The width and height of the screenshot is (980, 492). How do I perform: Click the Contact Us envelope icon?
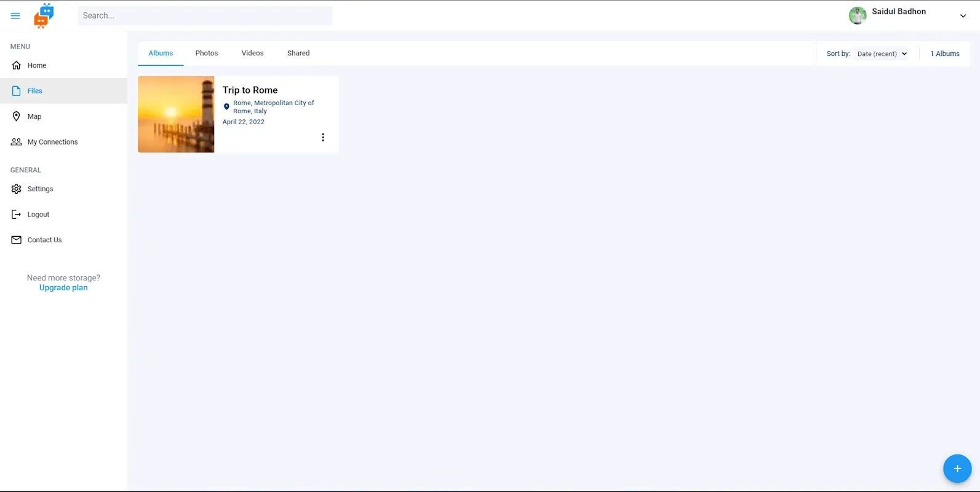pyautogui.click(x=17, y=240)
